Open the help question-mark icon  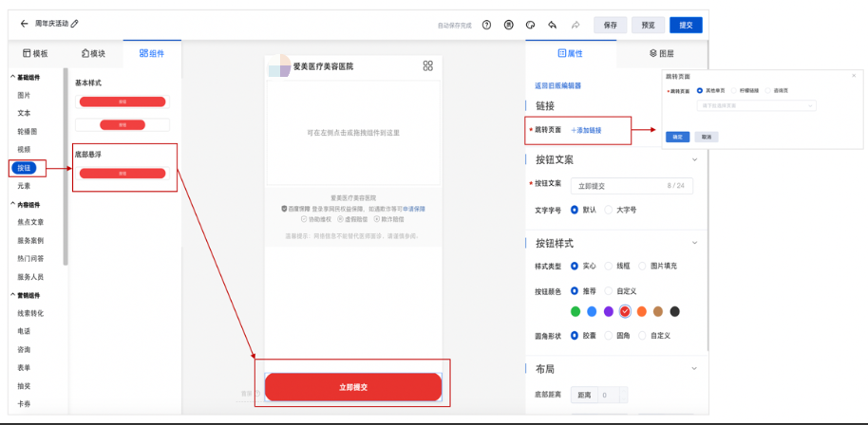(486, 25)
